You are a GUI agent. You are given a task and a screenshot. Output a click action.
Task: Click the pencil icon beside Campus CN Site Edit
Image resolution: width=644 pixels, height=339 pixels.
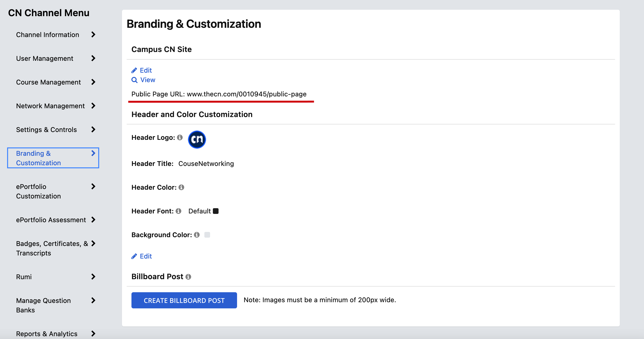pyautogui.click(x=134, y=70)
